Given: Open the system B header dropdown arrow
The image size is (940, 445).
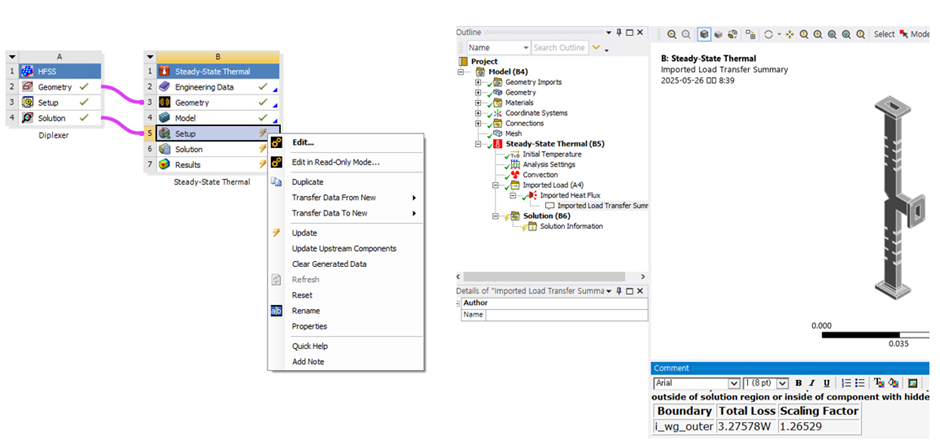Looking at the screenshot, I should (x=150, y=56).
